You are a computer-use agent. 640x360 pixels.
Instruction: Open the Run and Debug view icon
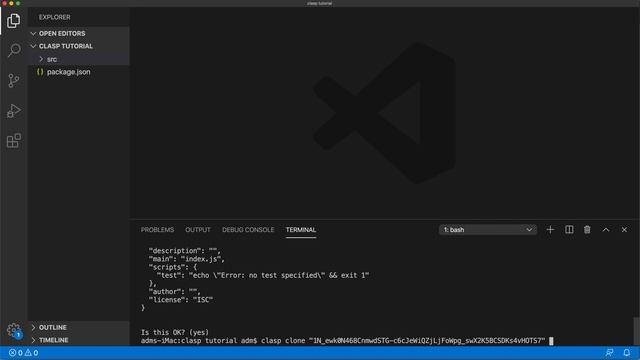click(x=13, y=111)
